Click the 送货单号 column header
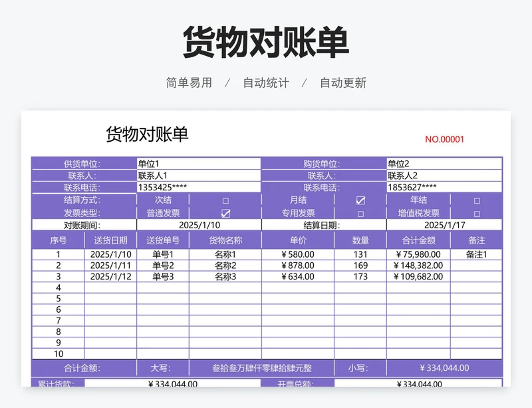Screen dimensions: 532x408 pos(163,240)
